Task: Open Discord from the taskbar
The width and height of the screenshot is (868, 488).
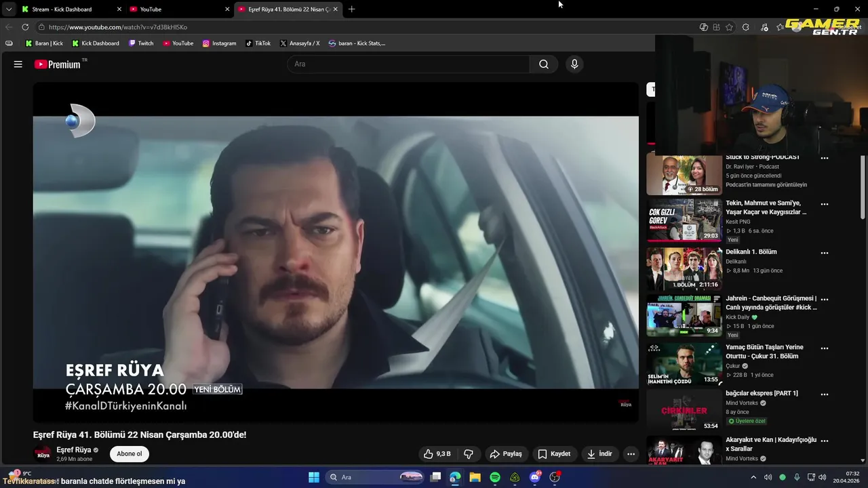Action: point(535,477)
